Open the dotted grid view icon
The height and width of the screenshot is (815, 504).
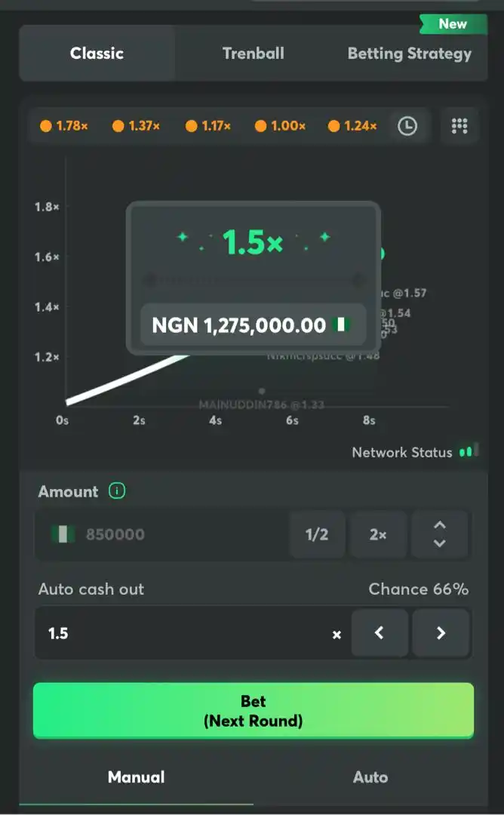[459, 126]
